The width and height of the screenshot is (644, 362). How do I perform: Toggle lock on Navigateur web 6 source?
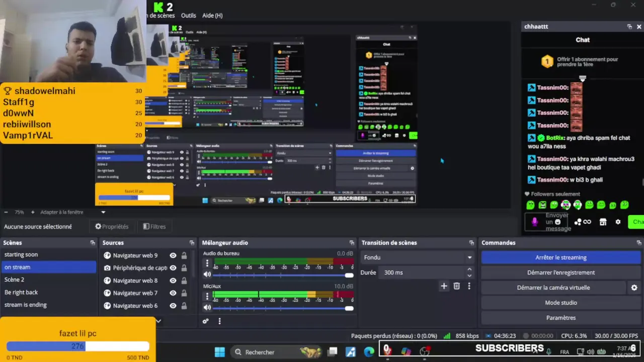(184, 306)
